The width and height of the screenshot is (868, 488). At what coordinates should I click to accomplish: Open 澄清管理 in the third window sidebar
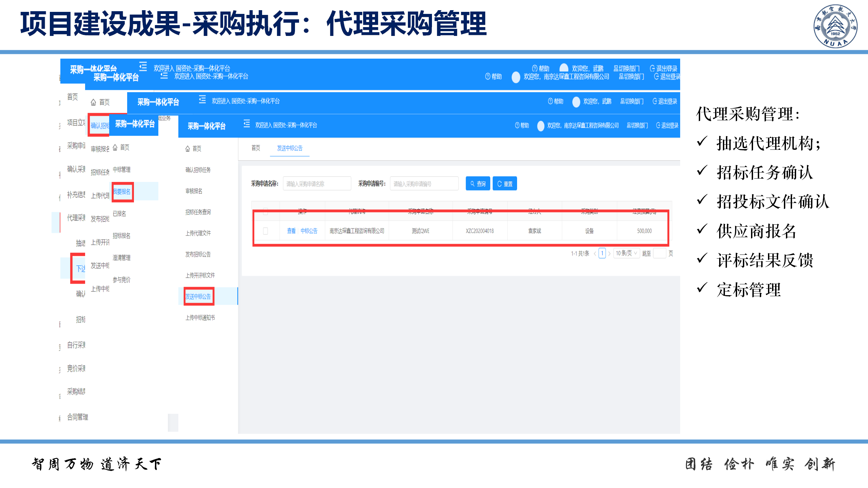(x=122, y=258)
